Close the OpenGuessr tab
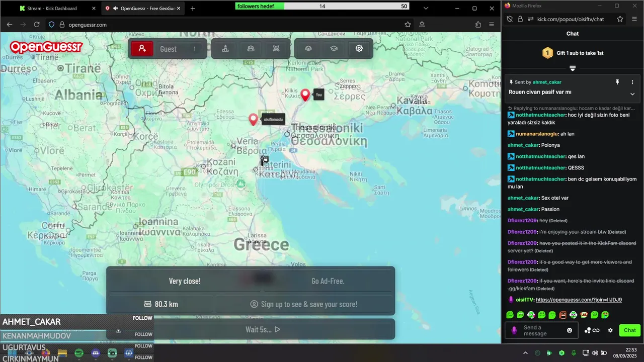Viewport: 644px width, 362px height. click(180, 9)
